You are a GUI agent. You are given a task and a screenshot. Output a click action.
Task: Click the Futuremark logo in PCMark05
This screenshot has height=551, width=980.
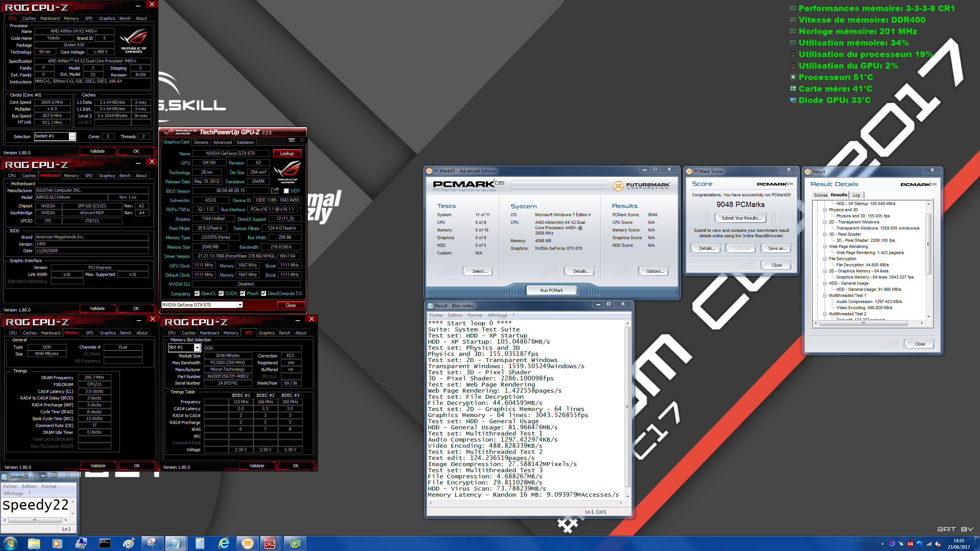(x=642, y=186)
